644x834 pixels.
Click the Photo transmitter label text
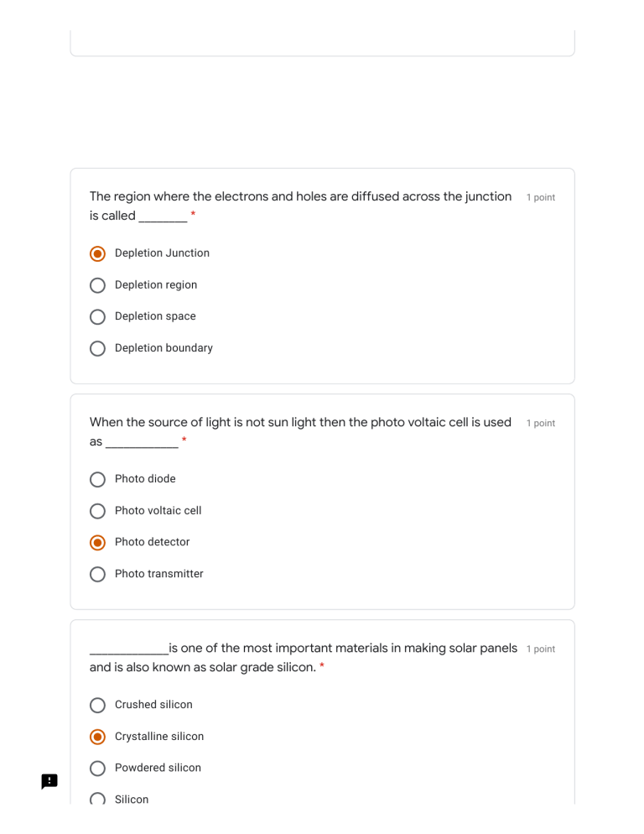coord(159,574)
